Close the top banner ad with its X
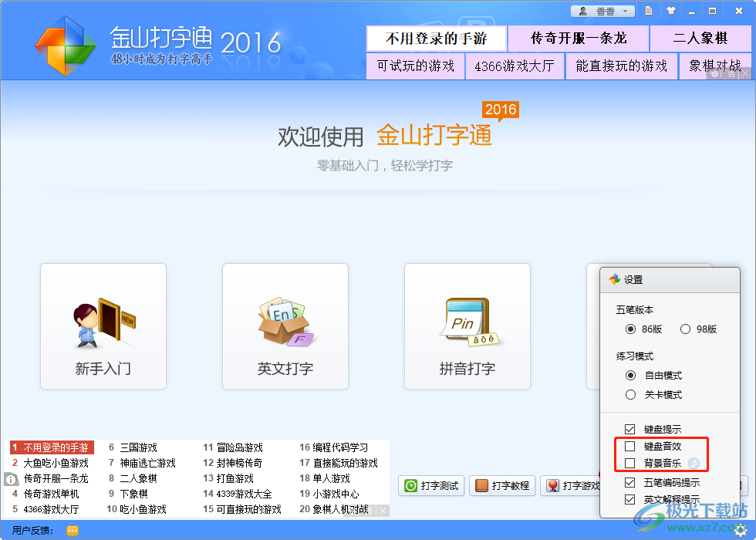This screenshot has width=756, height=540. [745, 73]
